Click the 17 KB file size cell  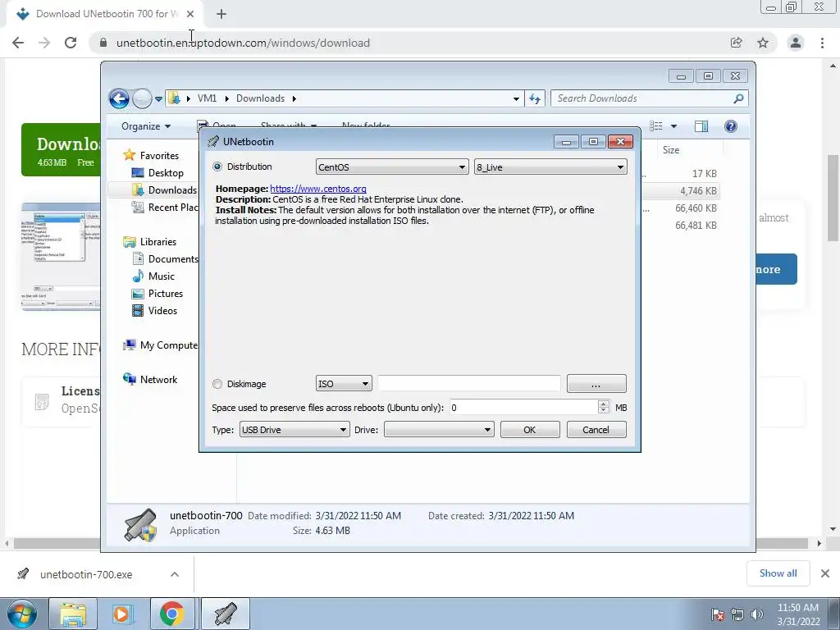(x=704, y=174)
